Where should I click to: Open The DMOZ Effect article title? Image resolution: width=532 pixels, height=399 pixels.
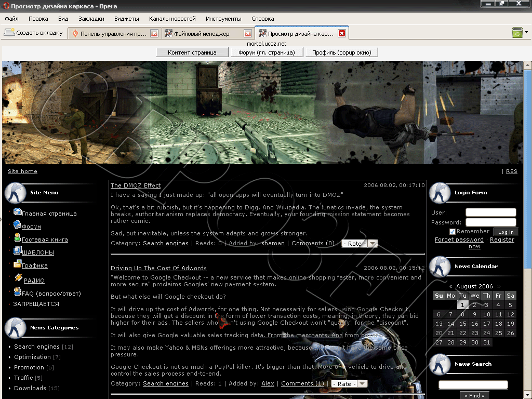tap(136, 185)
